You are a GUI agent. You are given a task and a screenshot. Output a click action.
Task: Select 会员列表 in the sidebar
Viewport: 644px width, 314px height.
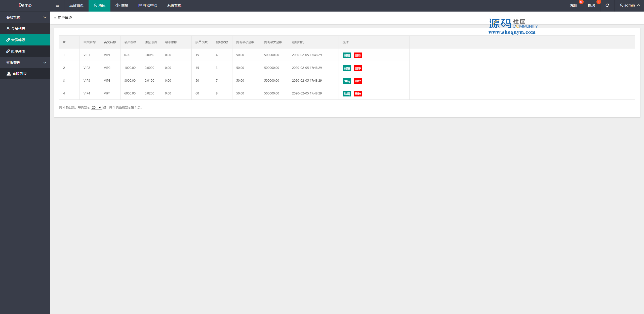click(x=25, y=29)
